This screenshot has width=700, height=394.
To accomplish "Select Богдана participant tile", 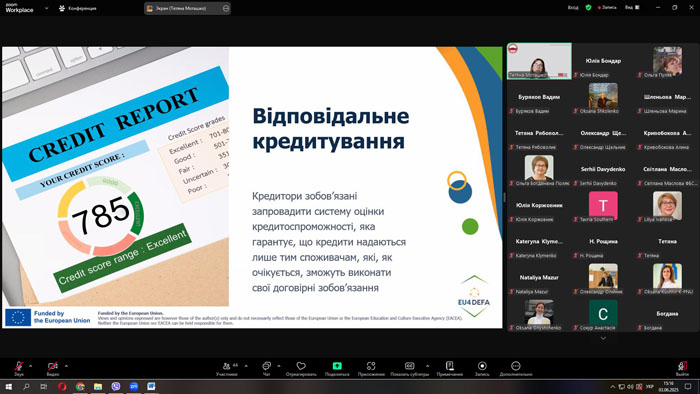I will (x=667, y=314).
